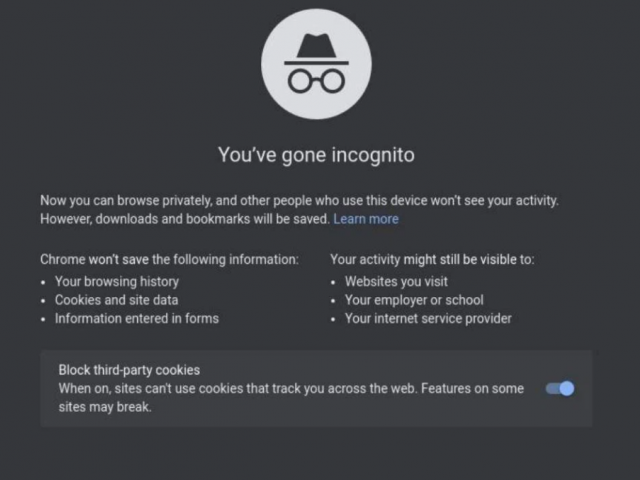Click the "When on, sites can't use cookies" description
640x480 pixels.
click(291, 389)
